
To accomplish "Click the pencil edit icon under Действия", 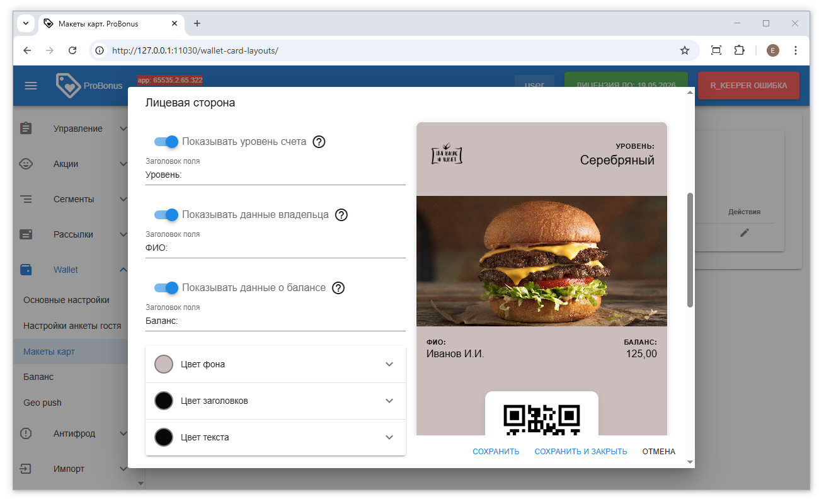I will pyautogui.click(x=745, y=232).
